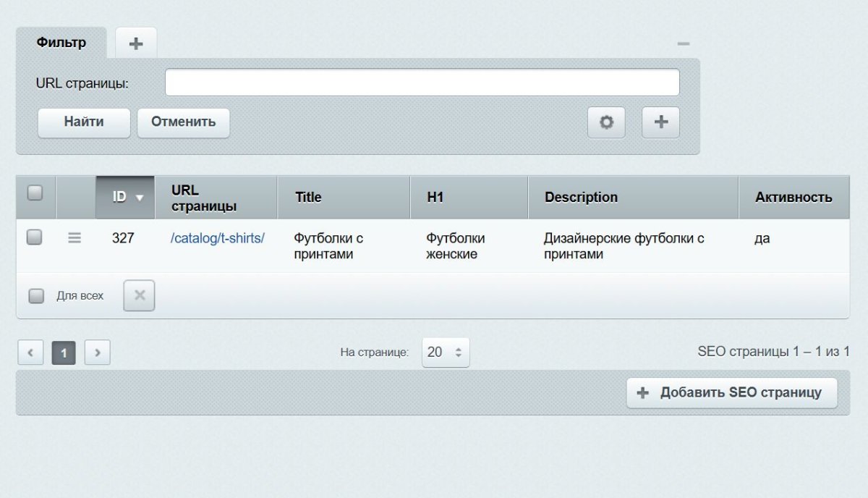Click inside the URL страницы input field
The height and width of the screenshot is (498, 868).
422,83
